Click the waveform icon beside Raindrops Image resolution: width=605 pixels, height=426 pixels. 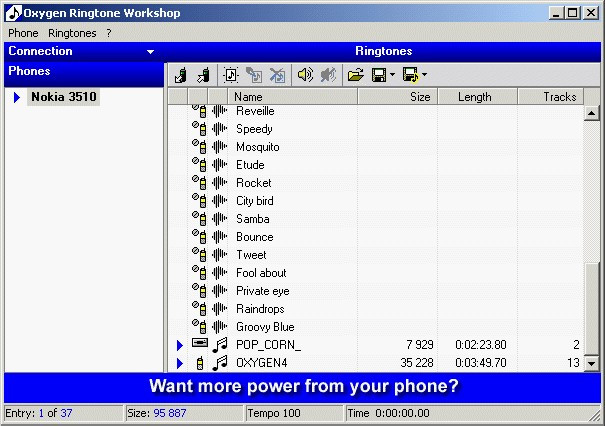tap(219, 309)
